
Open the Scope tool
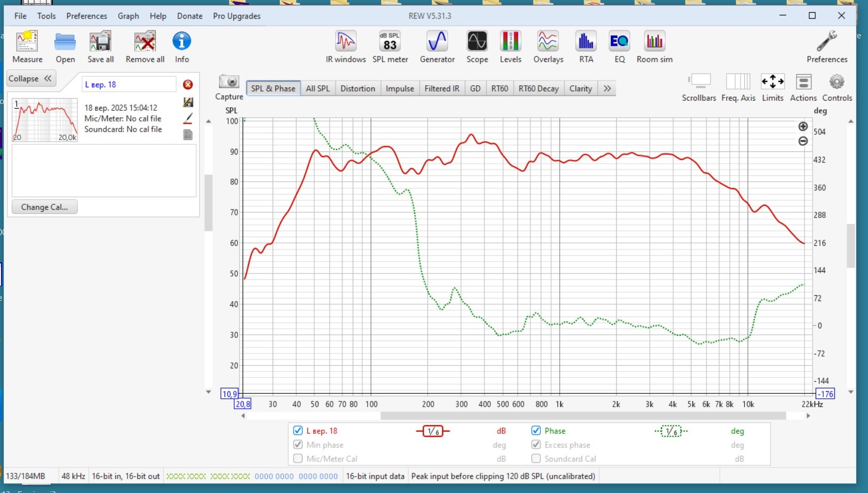pyautogui.click(x=477, y=47)
